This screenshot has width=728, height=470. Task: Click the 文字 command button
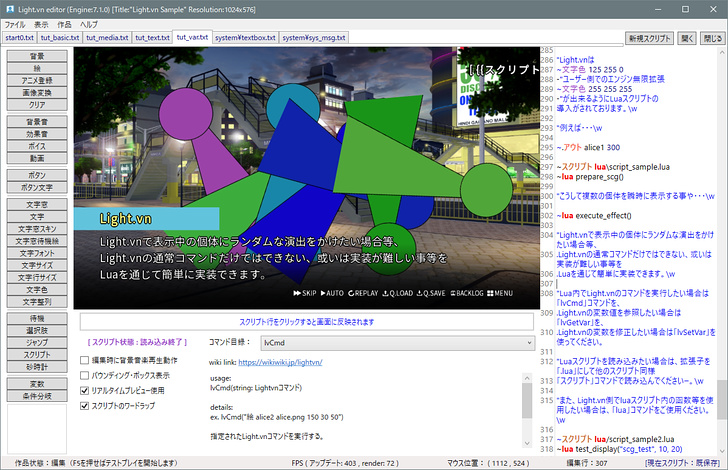click(x=37, y=216)
